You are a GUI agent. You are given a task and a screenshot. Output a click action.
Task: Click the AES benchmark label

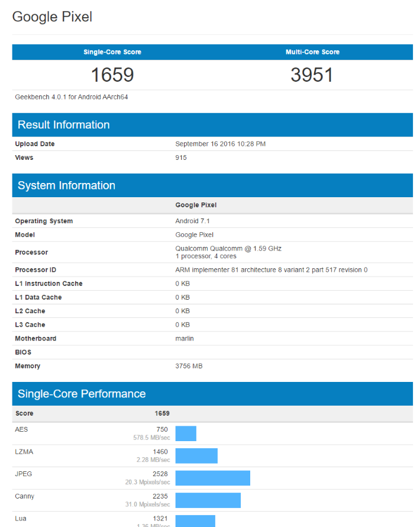point(21,429)
